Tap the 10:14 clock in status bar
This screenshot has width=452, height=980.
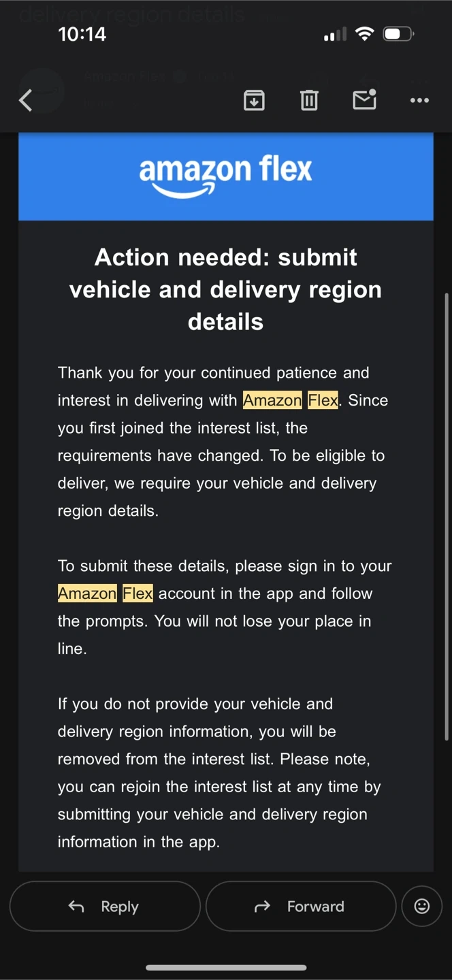coord(82,34)
